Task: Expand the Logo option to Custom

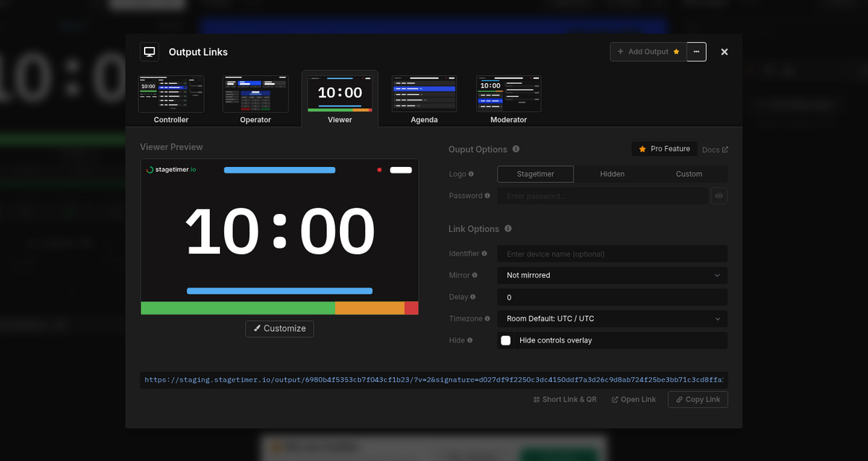Action: (689, 173)
